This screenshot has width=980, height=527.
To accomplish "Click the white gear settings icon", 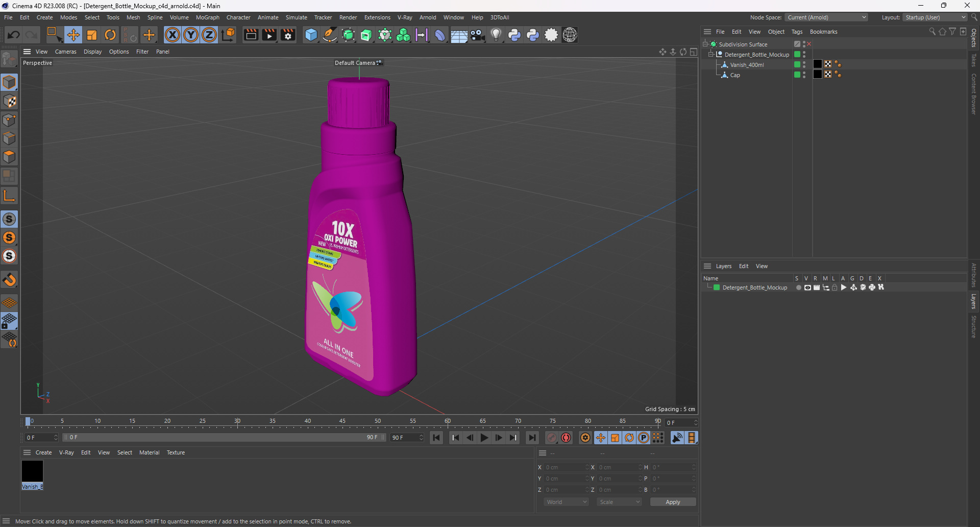I will (x=551, y=35).
